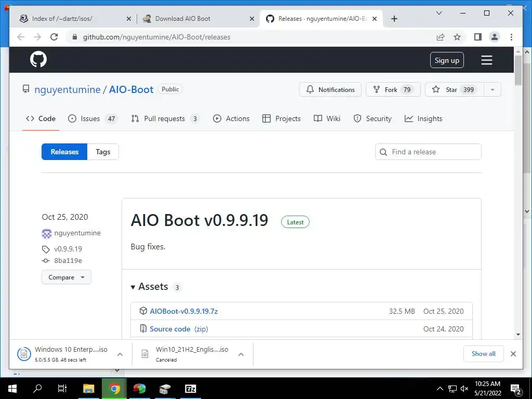The image size is (532, 399).
Task: Expand the Star button dropdown arrow
Action: (x=493, y=89)
